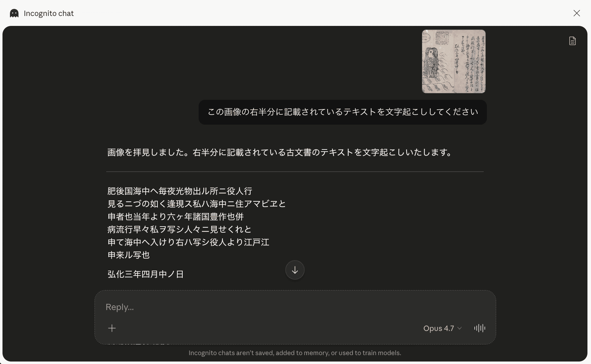Click the transcribed line starting "申て海中へ入けり"

coord(188,242)
